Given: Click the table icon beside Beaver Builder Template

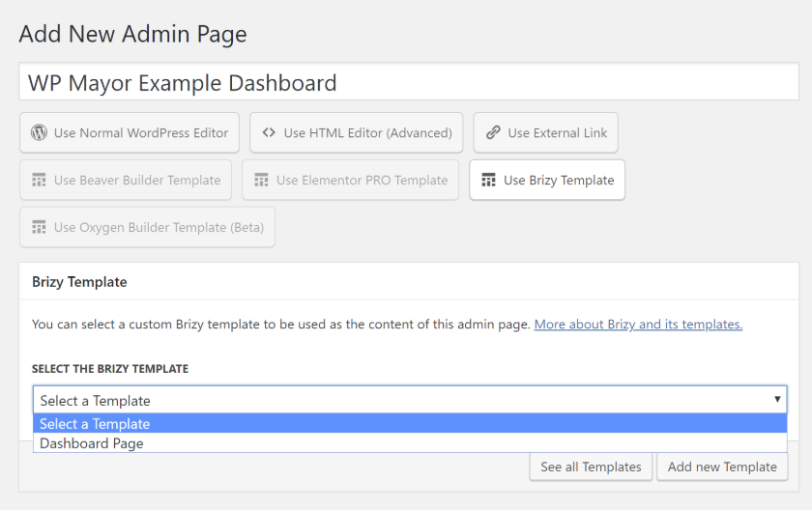Looking at the screenshot, I should pyautogui.click(x=39, y=180).
